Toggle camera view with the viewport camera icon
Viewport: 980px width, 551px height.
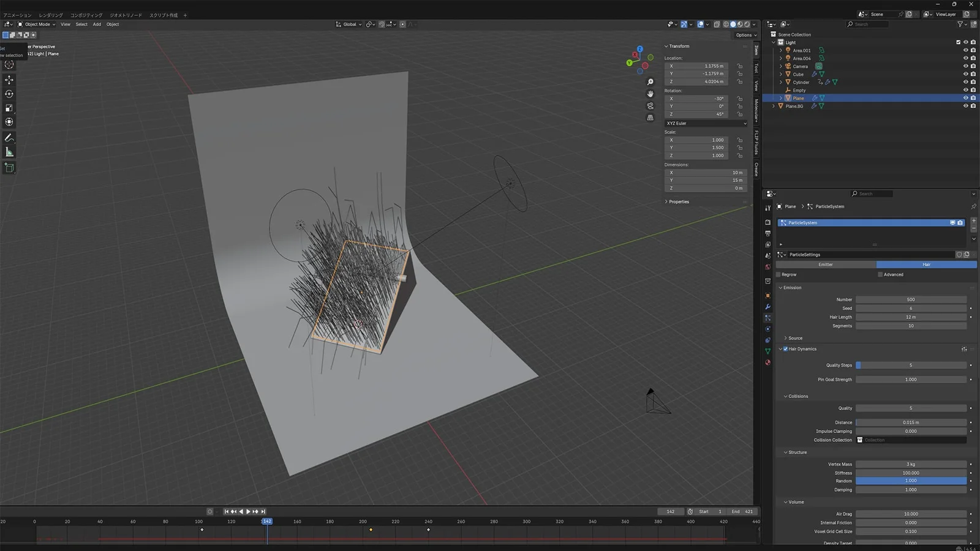[650, 106]
